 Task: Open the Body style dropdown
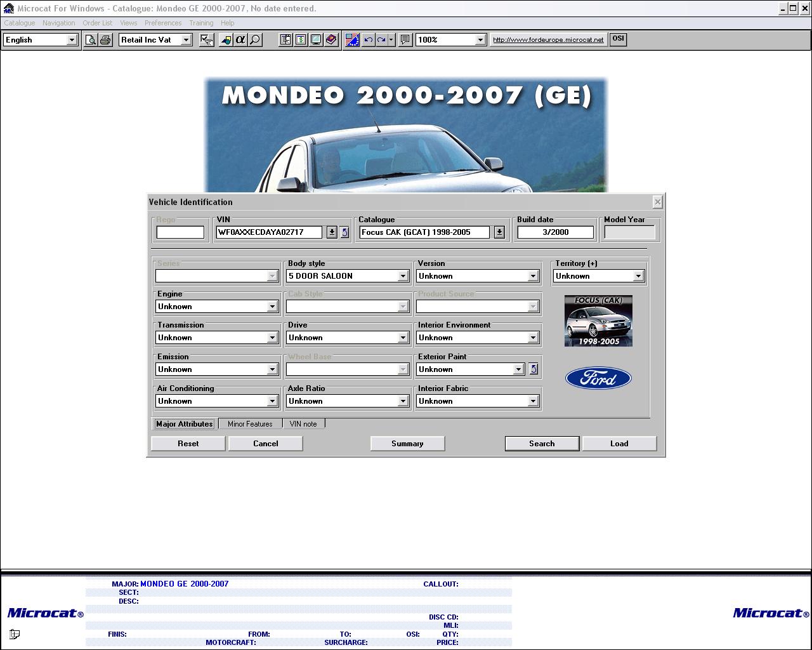402,276
